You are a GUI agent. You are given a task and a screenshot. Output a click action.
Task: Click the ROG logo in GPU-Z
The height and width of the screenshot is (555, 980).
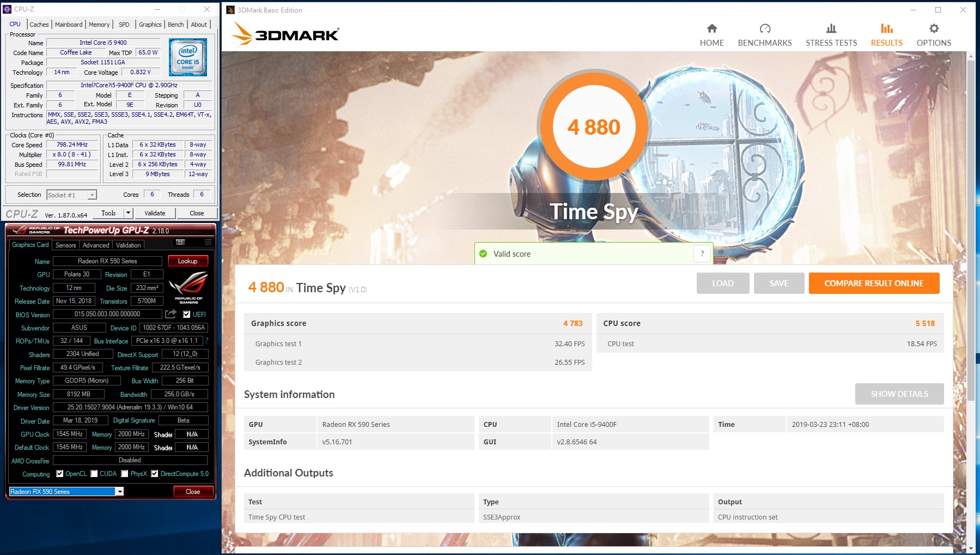click(x=188, y=287)
